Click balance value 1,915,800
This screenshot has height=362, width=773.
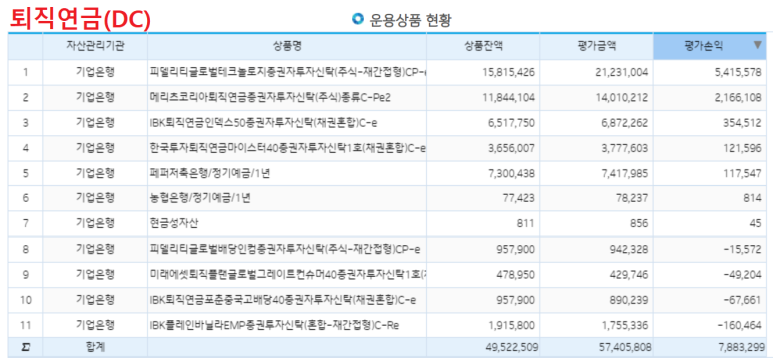[511, 325]
